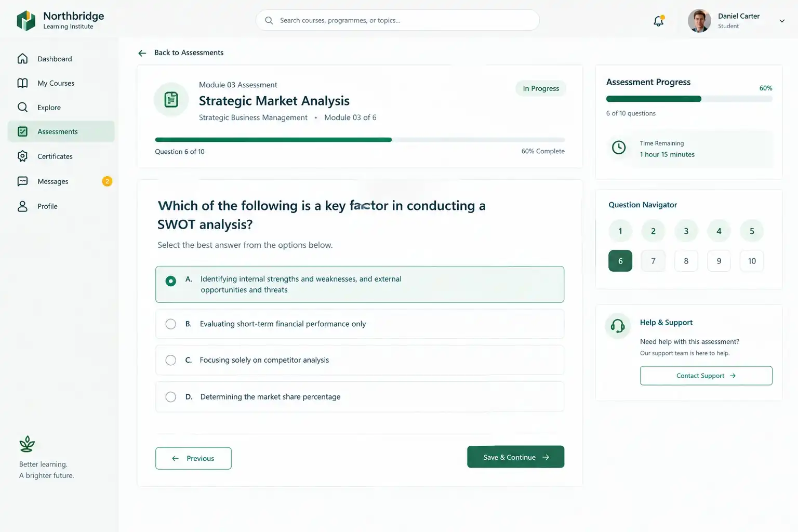The height and width of the screenshot is (532, 798).
Task: Click the Northbridge logo icon
Action: pos(26,21)
